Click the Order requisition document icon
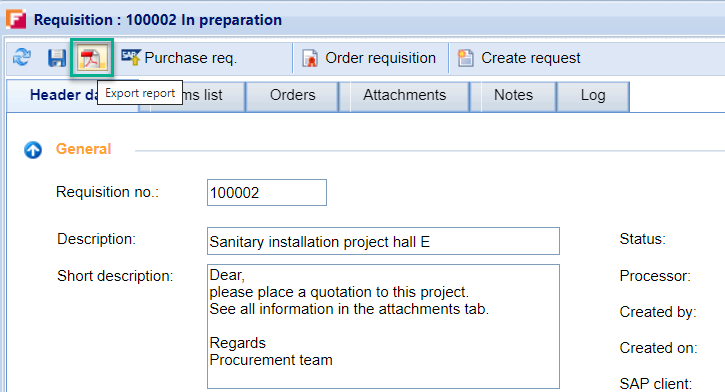Image resolution: width=725 pixels, height=392 pixels. pyautogui.click(x=310, y=58)
